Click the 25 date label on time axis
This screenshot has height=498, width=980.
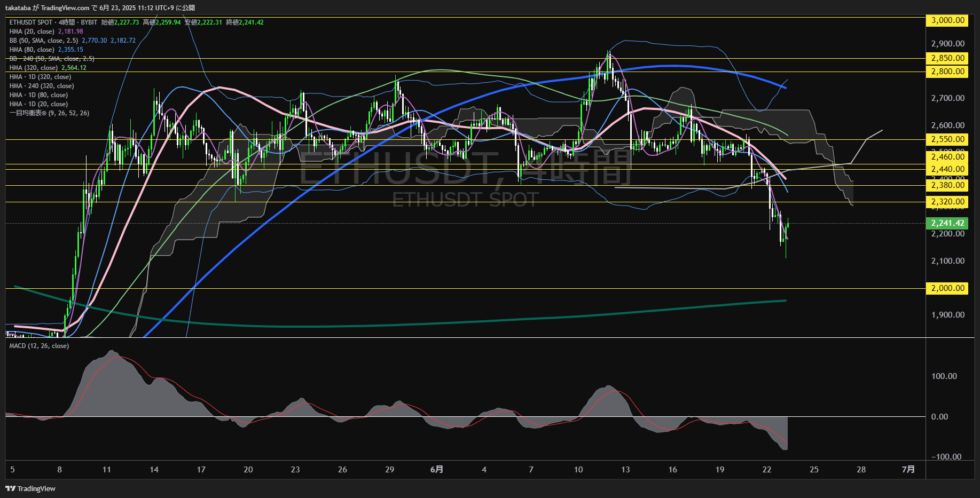pos(814,470)
